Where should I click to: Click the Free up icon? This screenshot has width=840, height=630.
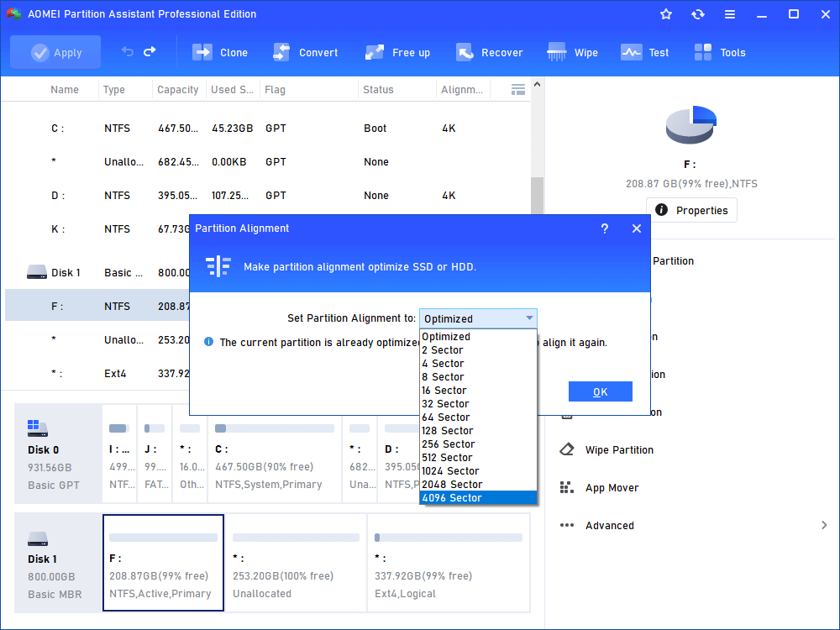[375, 52]
